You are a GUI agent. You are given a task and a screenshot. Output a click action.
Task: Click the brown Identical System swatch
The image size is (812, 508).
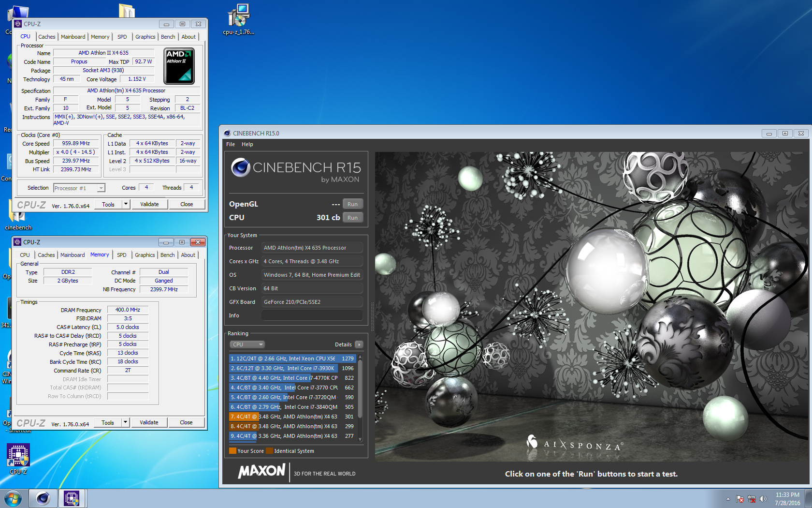[x=270, y=451]
